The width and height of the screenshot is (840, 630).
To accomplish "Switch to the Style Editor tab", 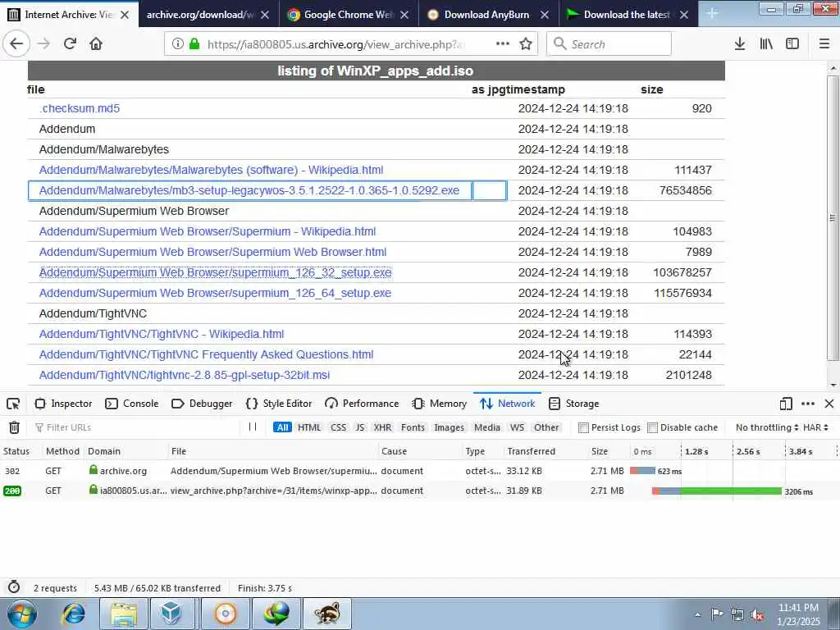I will tap(279, 404).
